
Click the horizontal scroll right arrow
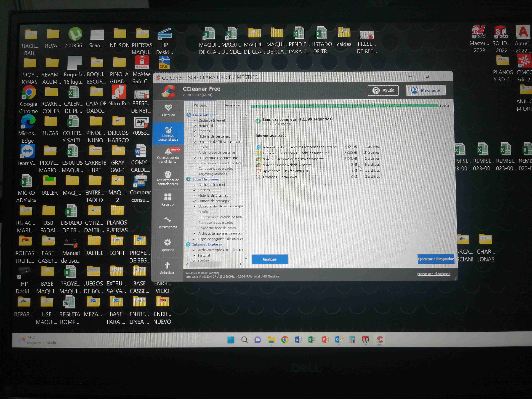tap(241, 264)
